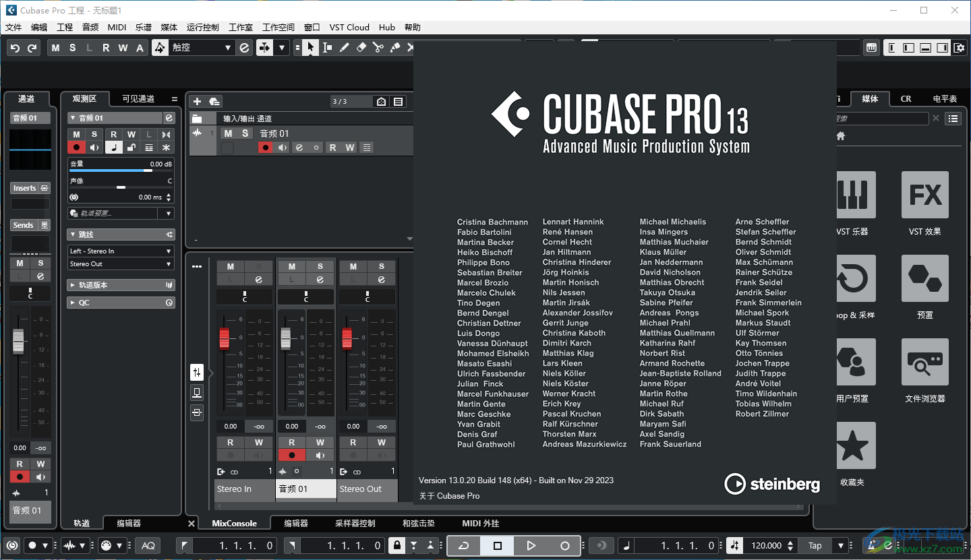Click the Tap tempo button

point(815,545)
